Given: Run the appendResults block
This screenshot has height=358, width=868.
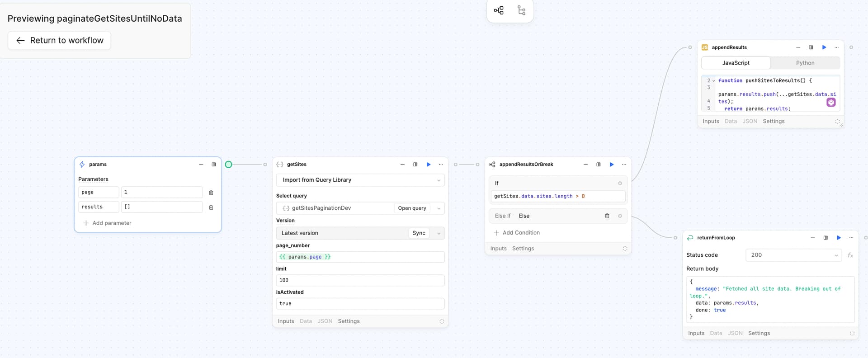Looking at the screenshot, I should click(824, 47).
